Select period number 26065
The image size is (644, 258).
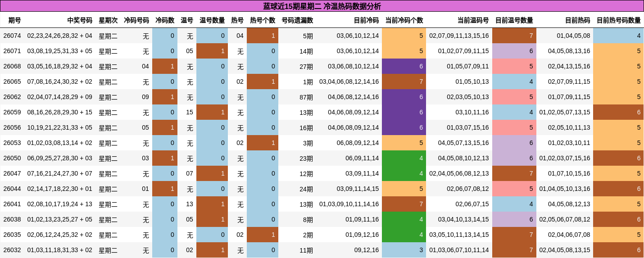[12, 81]
